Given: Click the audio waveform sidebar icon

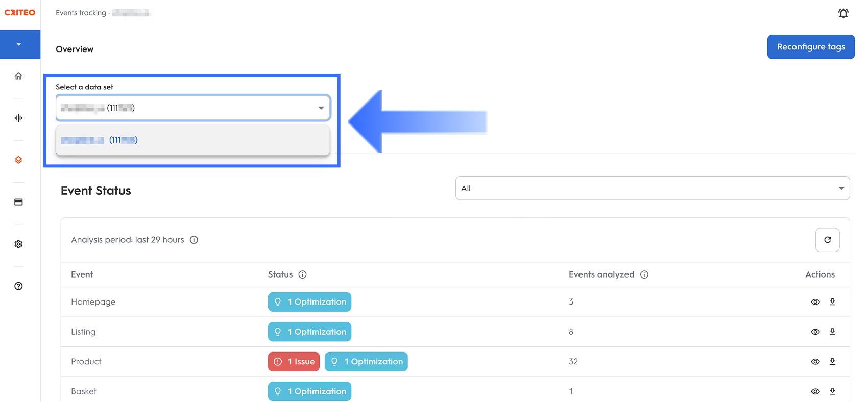Looking at the screenshot, I should (18, 118).
